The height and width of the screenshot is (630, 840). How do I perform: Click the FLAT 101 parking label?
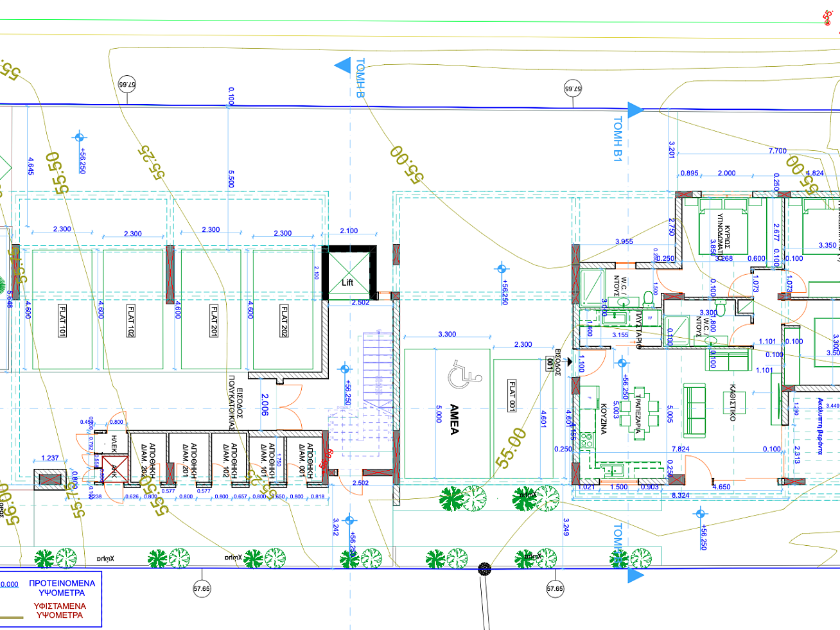click(62, 320)
